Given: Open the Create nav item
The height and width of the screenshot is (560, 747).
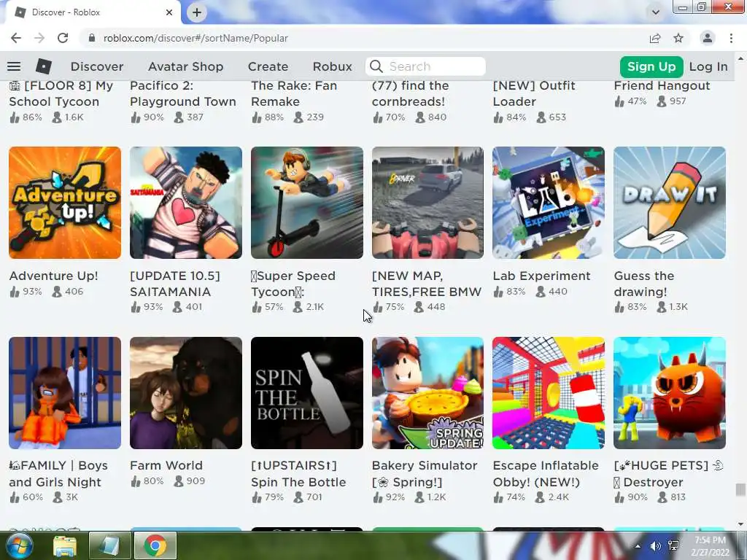Looking at the screenshot, I should click(268, 66).
